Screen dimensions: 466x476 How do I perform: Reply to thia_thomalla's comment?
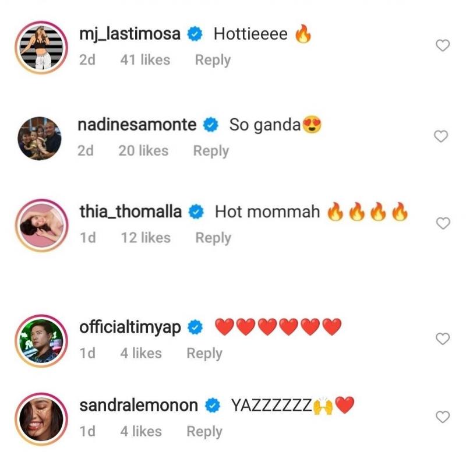213,238
